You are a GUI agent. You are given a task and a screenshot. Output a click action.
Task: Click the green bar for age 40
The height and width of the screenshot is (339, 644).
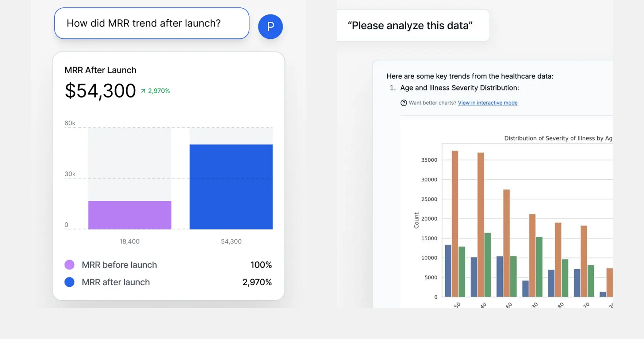click(x=487, y=265)
